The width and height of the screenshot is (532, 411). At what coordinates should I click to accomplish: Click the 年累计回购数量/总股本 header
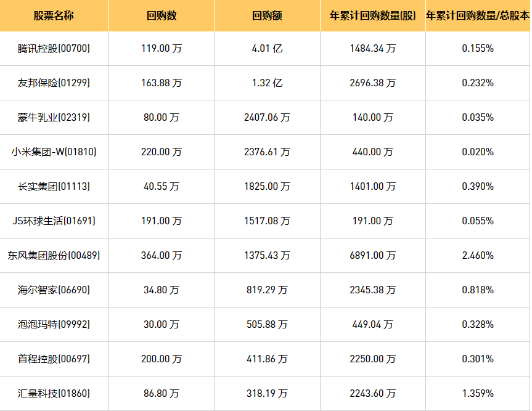478,16
